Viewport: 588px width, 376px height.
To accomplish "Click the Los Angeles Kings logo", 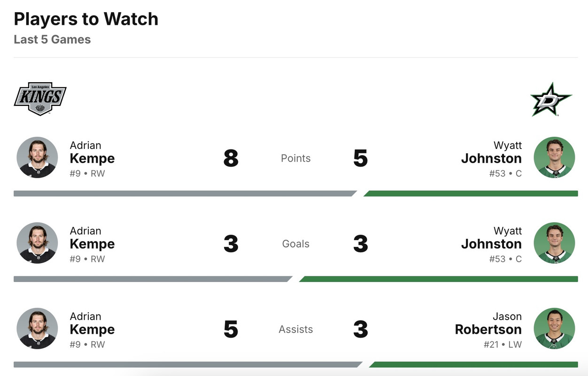I will [40, 99].
